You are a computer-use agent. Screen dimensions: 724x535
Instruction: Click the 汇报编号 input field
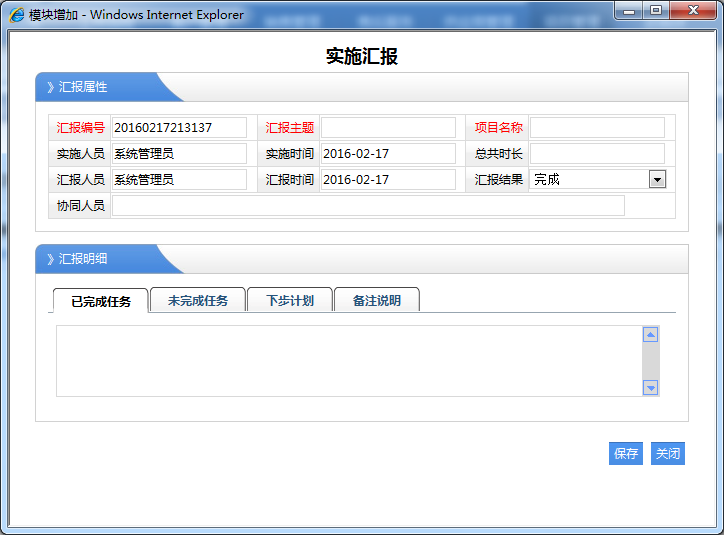coord(178,128)
